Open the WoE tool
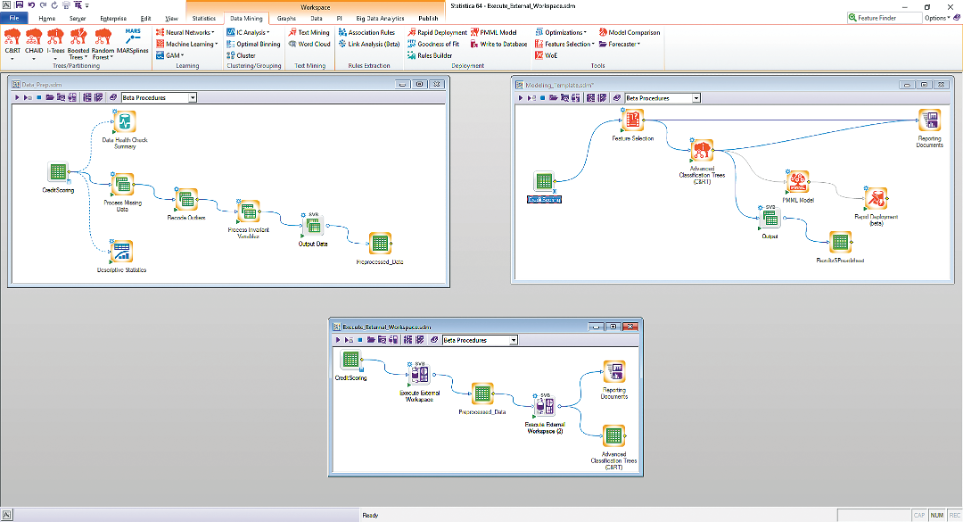The image size is (964, 522). tap(546, 55)
